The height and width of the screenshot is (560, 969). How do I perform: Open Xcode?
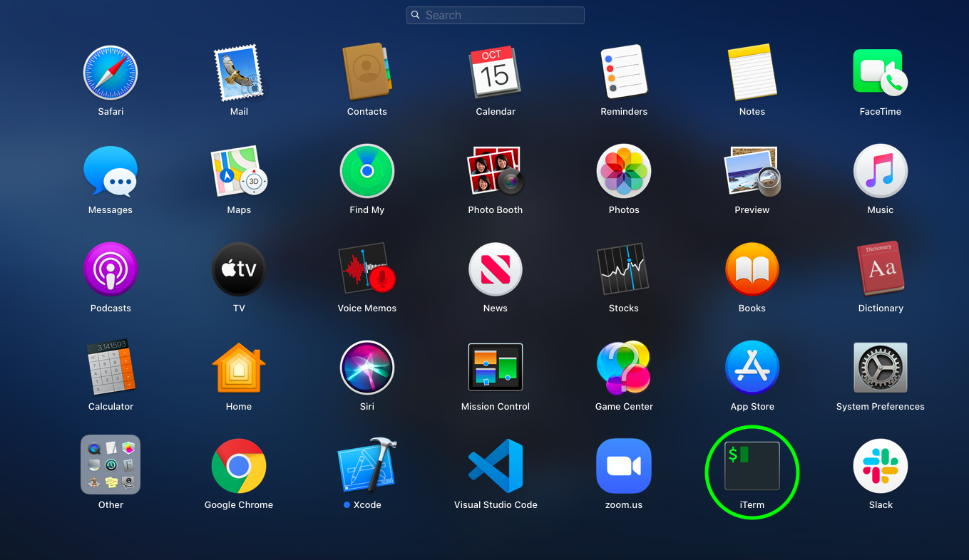(x=367, y=466)
